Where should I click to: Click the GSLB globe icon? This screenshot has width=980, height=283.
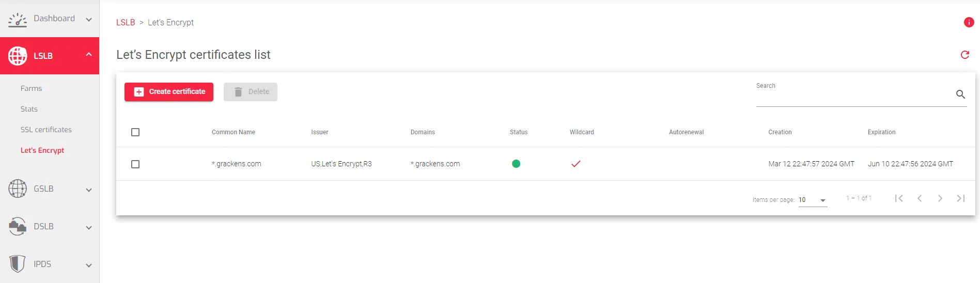point(18,188)
